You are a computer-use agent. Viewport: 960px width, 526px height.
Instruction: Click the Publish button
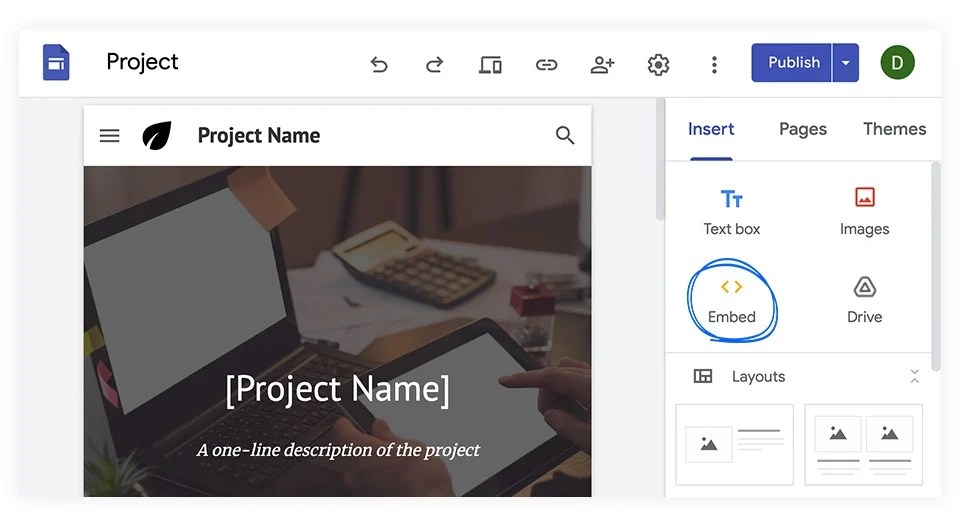pyautogui.click(x=792, y=62)
